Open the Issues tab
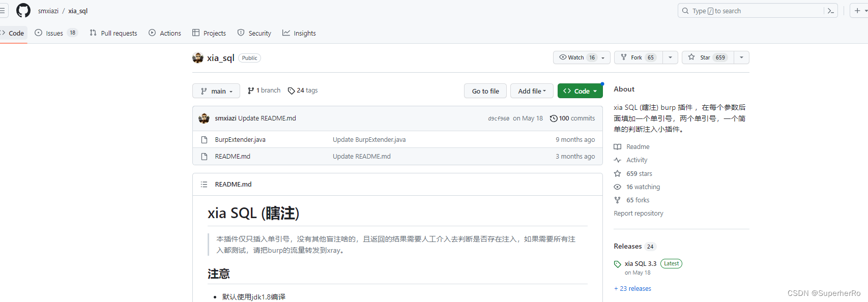868x302 pixels. 56,33
